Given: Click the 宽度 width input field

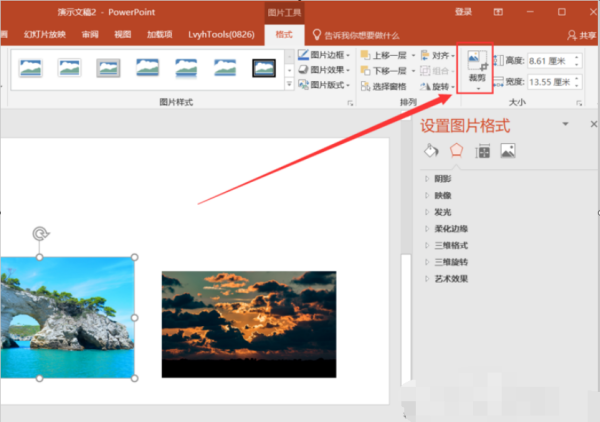Looking at the screenshot, I should pyautogui.click(x=550, y=82).
